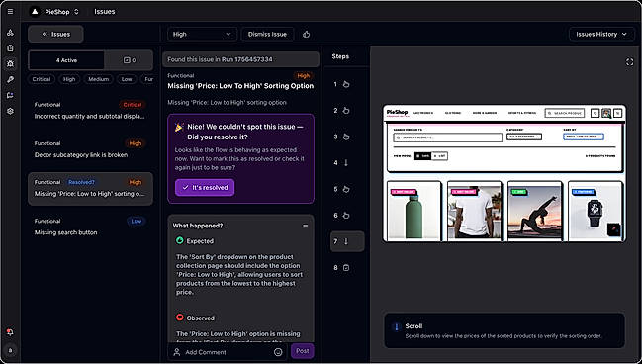
Task: Select step 3 tap action
Action: coord(347,136)
